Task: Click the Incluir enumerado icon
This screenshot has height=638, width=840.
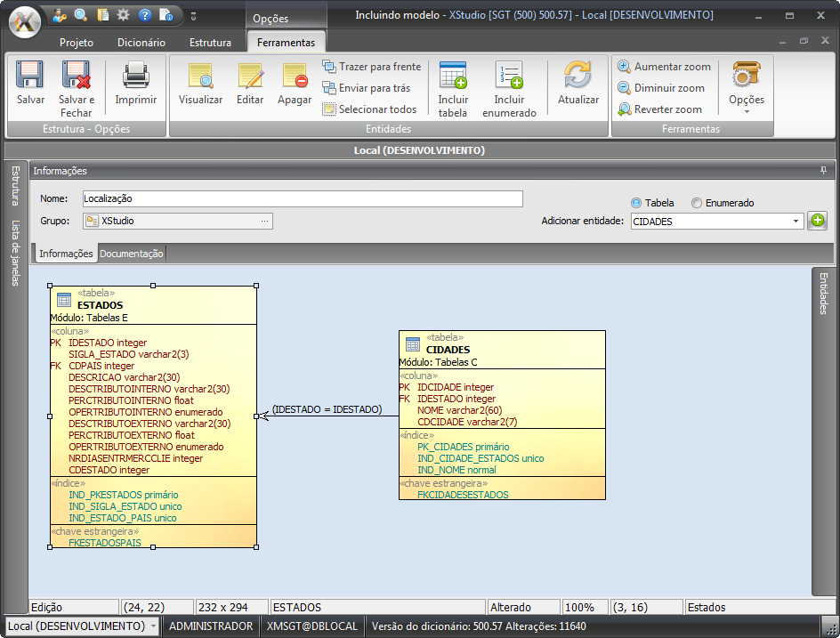Action: tap(509, 77)
